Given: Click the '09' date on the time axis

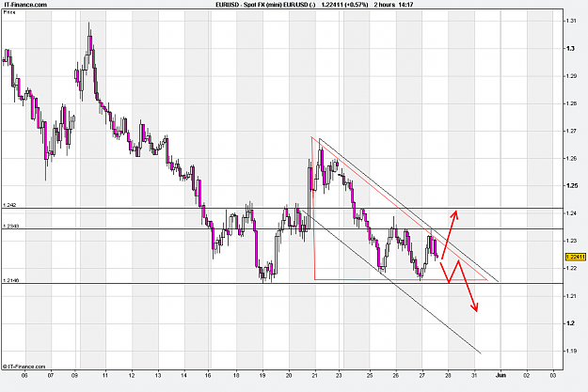Looking at the screenshot, I should tap(74, 375).
